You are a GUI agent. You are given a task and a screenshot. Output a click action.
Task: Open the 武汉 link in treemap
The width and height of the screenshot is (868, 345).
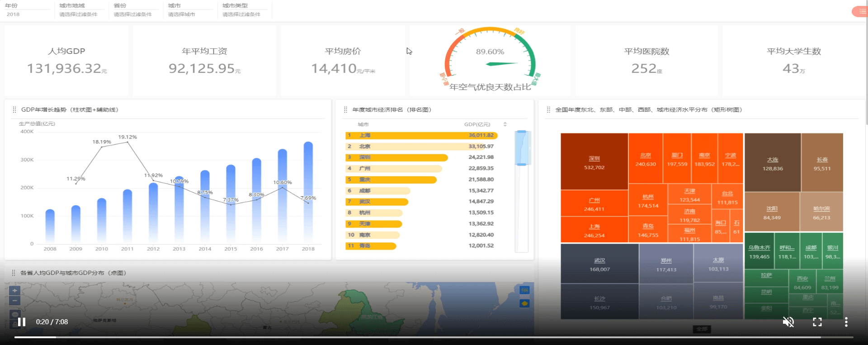599,260
